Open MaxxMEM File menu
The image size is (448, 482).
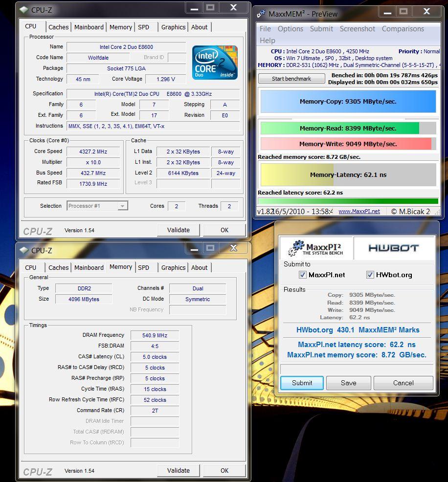coord(265,28)
